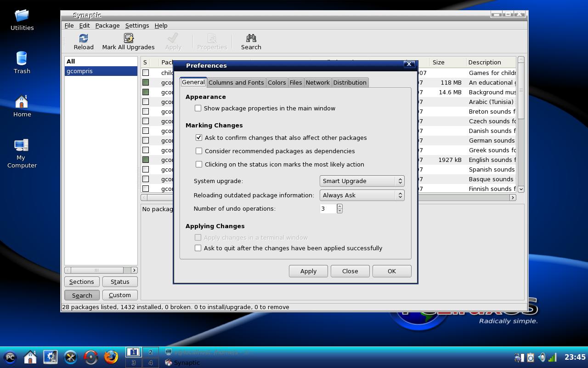Switch to virtual desktop 2
This screenshot has width=588, height=368.
[150, 352]
